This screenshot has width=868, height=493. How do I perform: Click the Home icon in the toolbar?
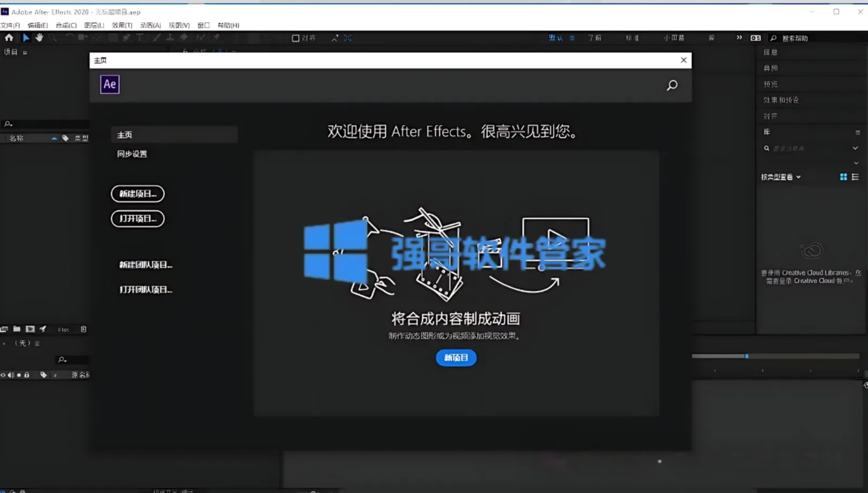pos(9,37)
